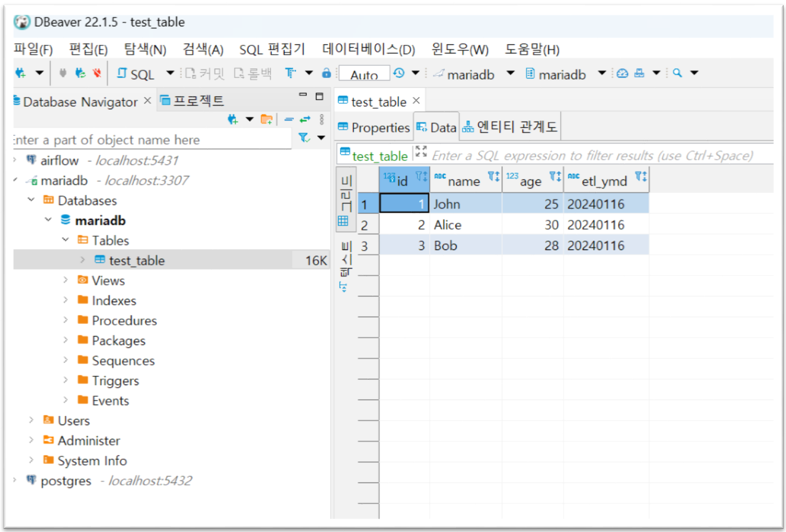Click the Connect plug icon in toolbar

[x=62, y=73]
